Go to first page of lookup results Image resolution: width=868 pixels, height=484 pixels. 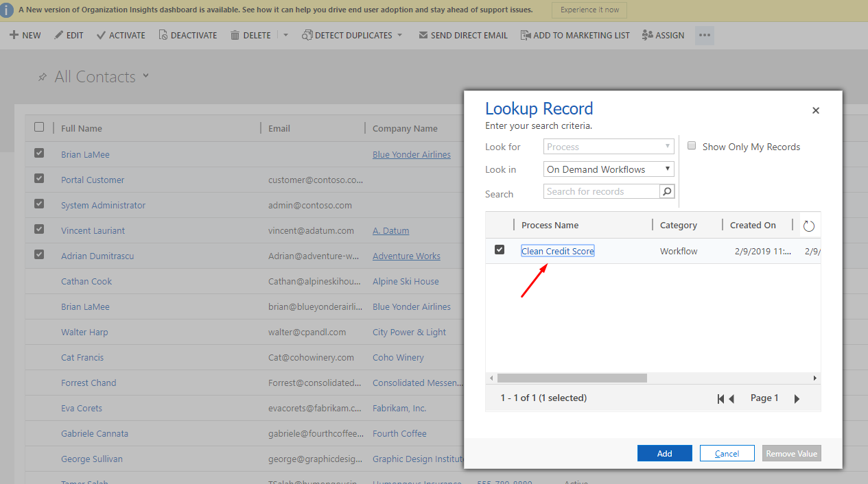[x=720, y=399]
